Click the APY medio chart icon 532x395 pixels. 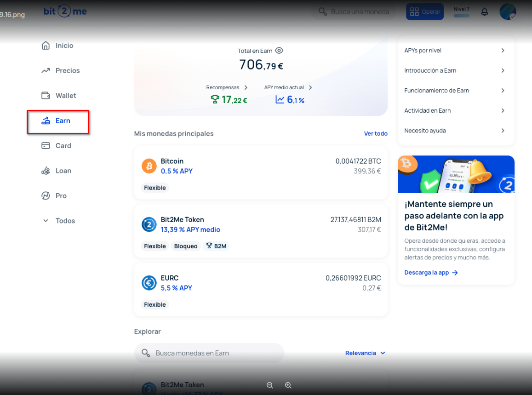[280, 99]
